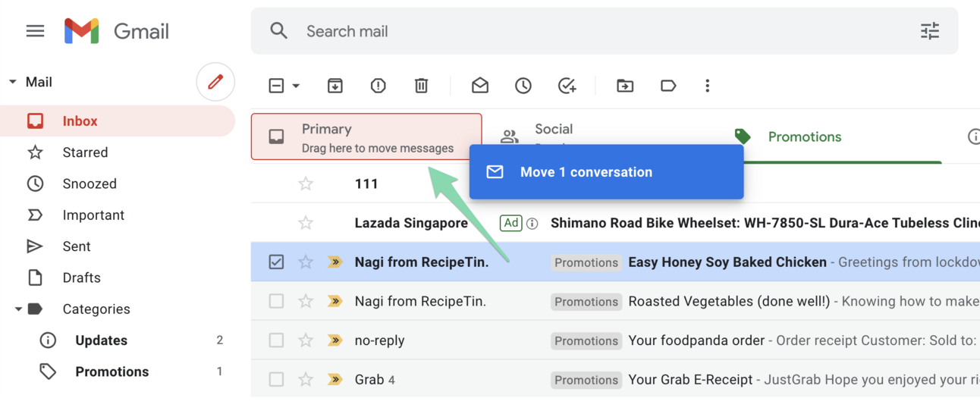Open the Move to folder icon
This screenshot has height=417, width=980.
pos(625,86)
